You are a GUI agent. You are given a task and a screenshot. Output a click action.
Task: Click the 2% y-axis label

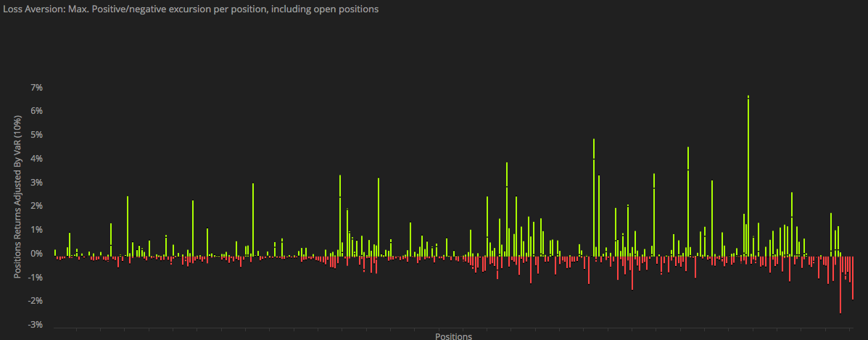(x=36, y=206)
